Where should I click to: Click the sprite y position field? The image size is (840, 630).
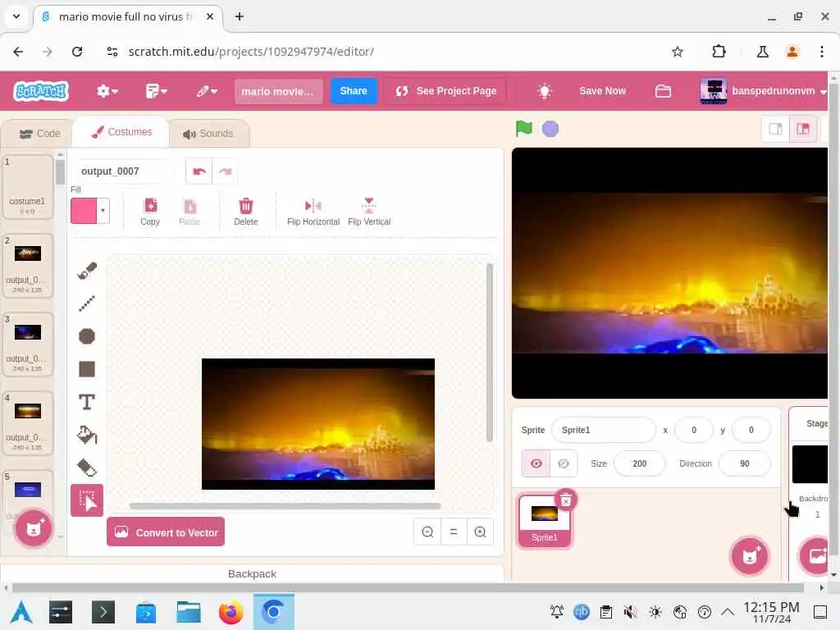751,430
